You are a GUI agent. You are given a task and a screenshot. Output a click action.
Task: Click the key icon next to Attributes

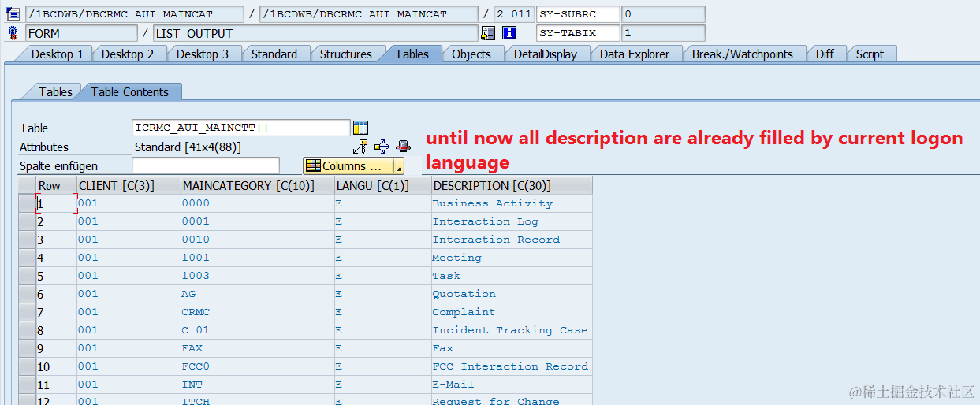coord(360,146)
